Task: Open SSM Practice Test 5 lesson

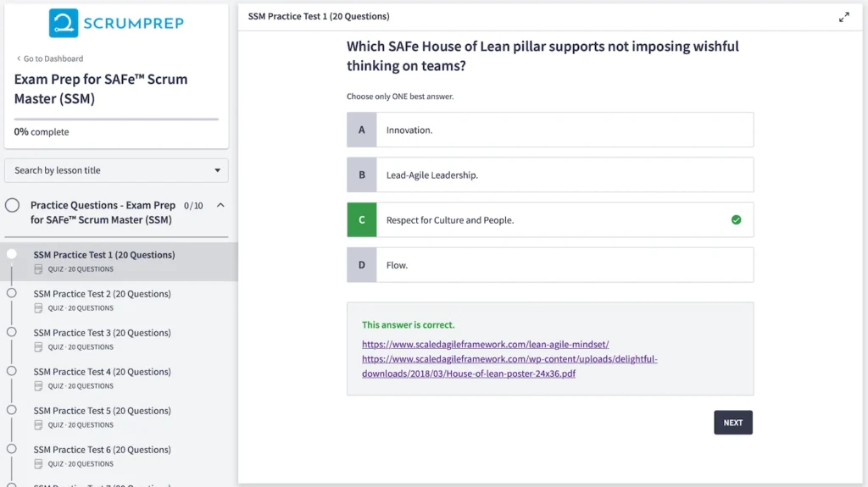Action: pos(102,411)
